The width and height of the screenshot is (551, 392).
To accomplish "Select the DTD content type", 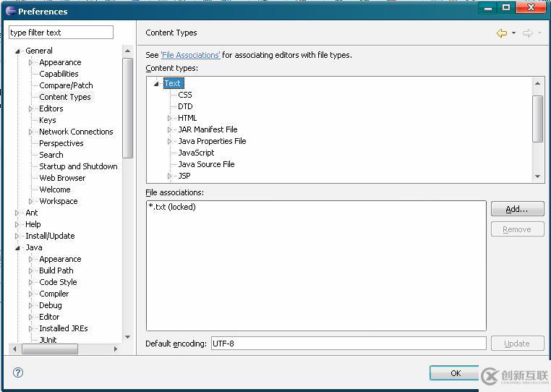I will [185, 106].
